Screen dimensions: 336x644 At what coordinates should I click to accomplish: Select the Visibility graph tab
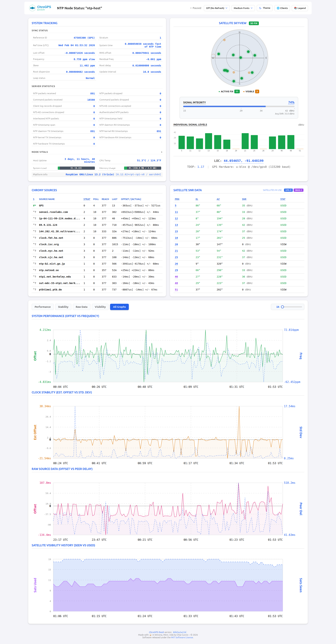point(100,307)
